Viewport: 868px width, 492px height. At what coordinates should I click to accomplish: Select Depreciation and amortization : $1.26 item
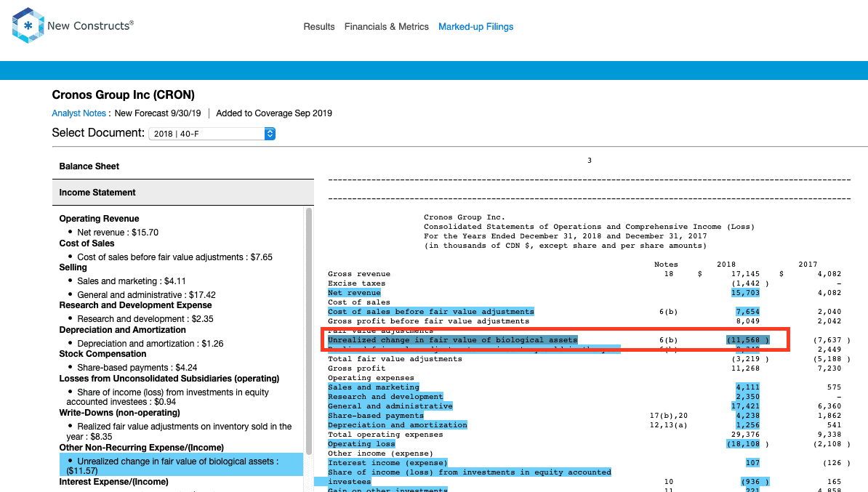pos(150,344)
